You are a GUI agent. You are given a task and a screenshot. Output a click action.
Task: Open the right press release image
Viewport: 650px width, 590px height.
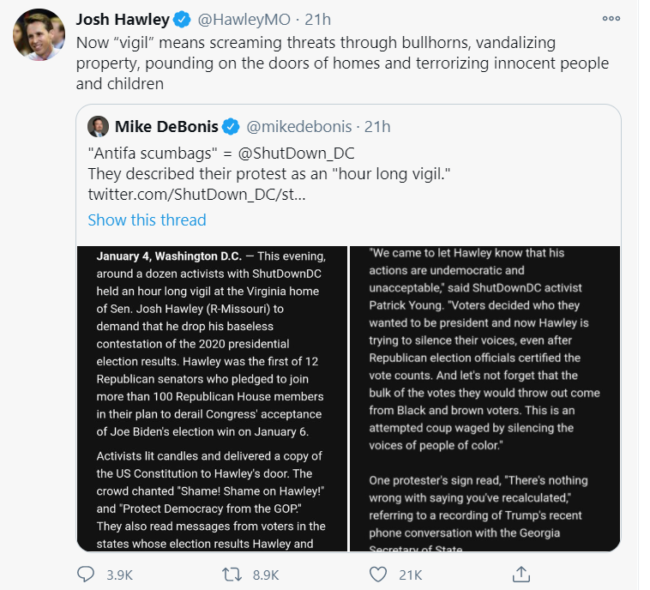tap(485, 398)
